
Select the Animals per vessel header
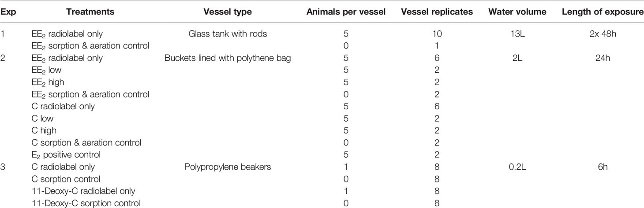pos(347,13)
